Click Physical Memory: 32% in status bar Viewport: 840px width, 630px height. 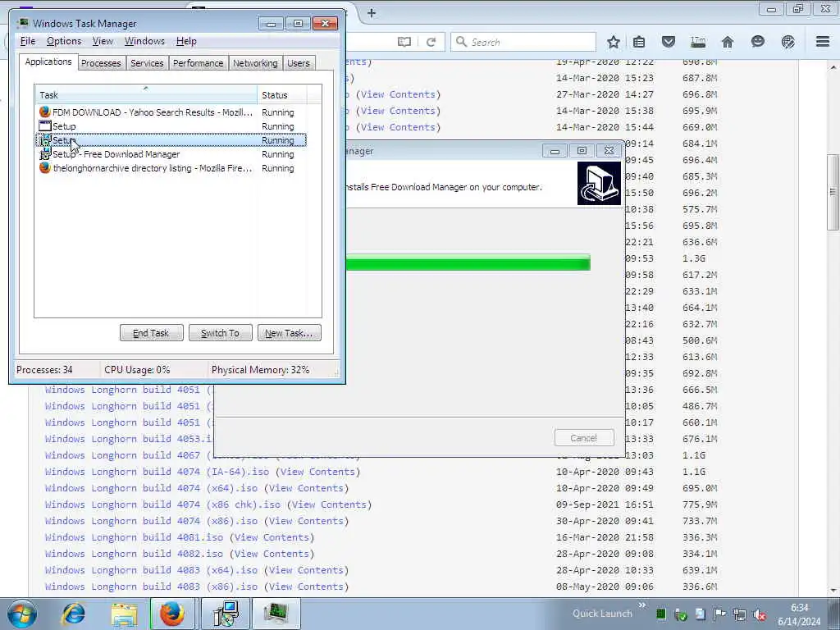click(260, 370)
